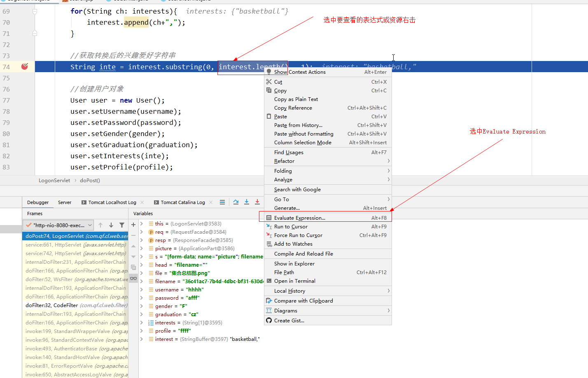Collapse the for-loop fold marker at line 69
The height and width of the screenshot is (378, 588).
(x=35, y=12)
